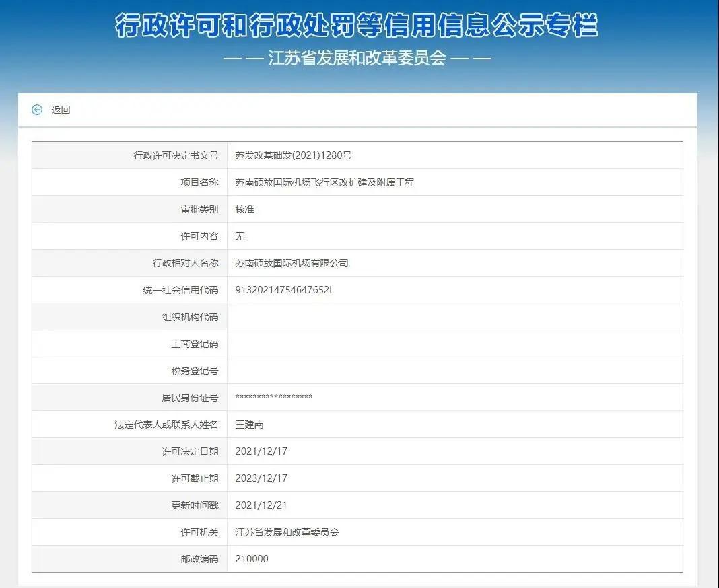719x588 pixels.
Task: Click the 工商登记码 row label
Action: (195, 344)
